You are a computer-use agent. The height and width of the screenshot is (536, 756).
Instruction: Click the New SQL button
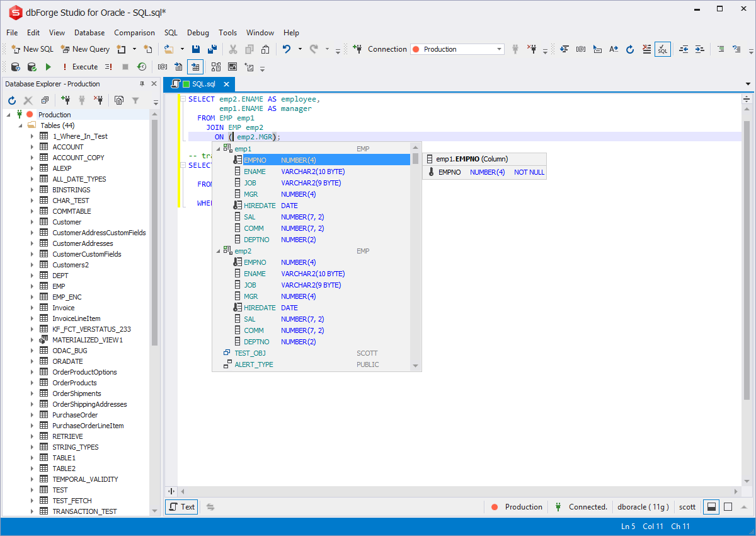pos(32,49)
